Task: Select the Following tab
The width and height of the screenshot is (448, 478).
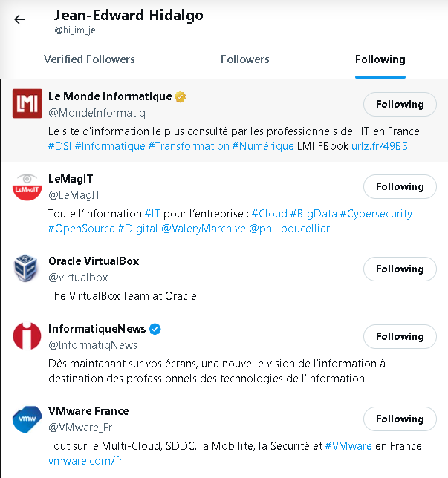Action: [380, 59]
